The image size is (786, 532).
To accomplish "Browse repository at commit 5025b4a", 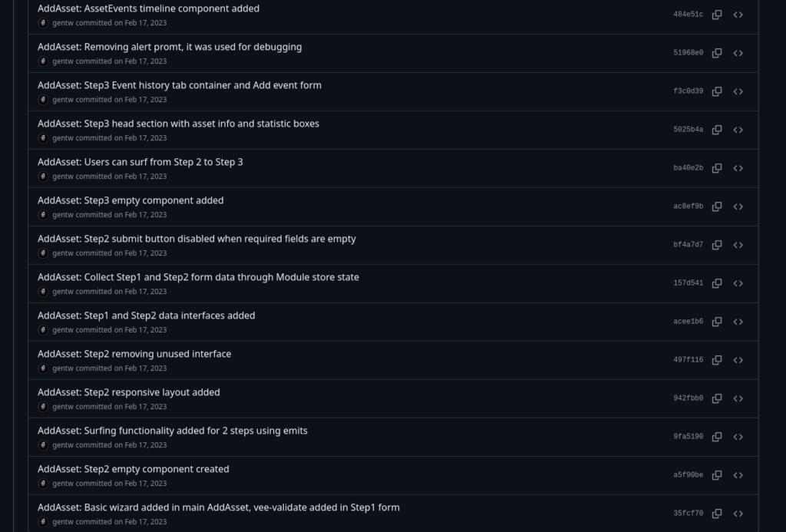I will 738,130.
